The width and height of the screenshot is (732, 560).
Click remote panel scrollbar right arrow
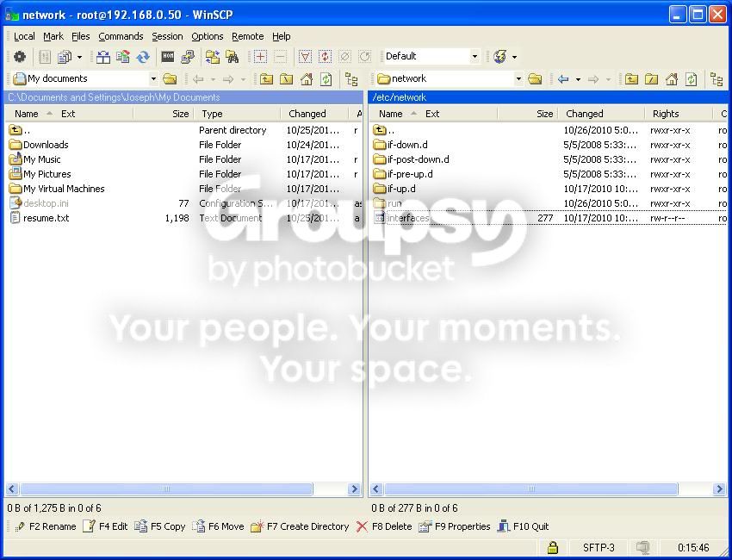coord(719,489)
